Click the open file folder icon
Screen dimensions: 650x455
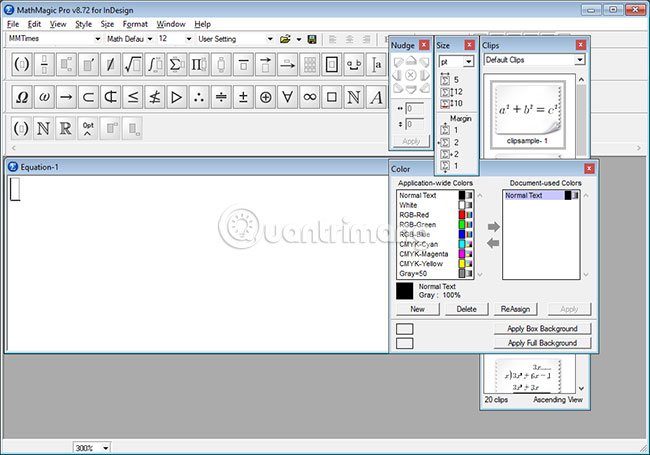(285, 39)
